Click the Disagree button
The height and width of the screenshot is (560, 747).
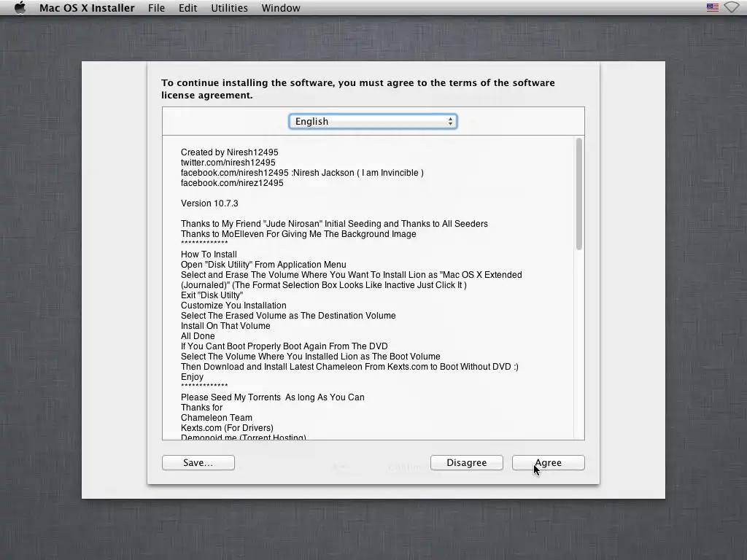[466, 462]
